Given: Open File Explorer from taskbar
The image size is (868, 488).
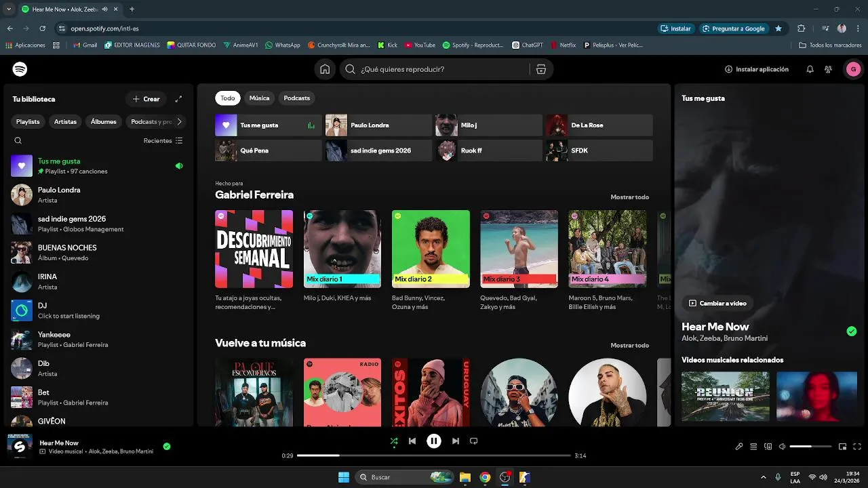Looking at the screenshot, I should click(465, 477).
